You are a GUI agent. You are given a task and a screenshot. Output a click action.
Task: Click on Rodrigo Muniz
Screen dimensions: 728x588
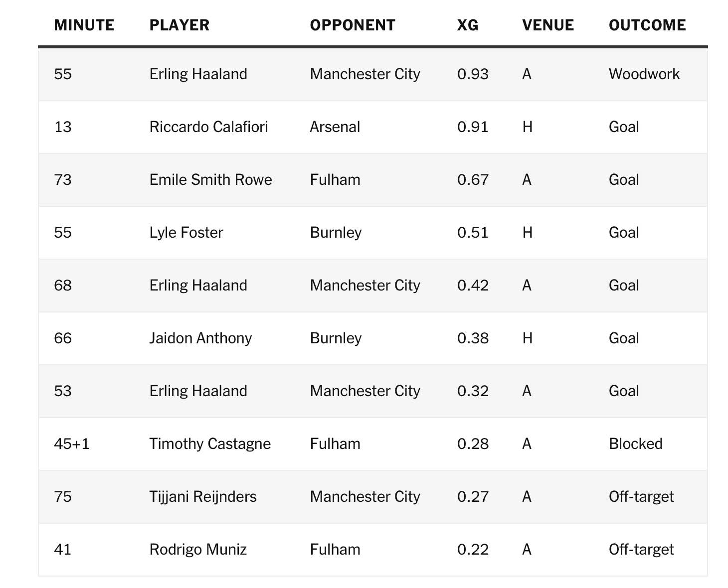tap(198, 550)
